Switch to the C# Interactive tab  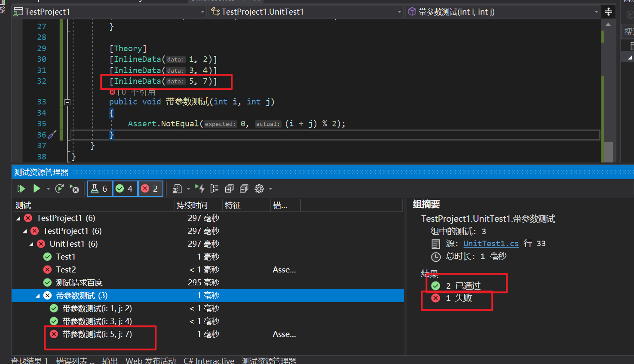pos(208,360)
